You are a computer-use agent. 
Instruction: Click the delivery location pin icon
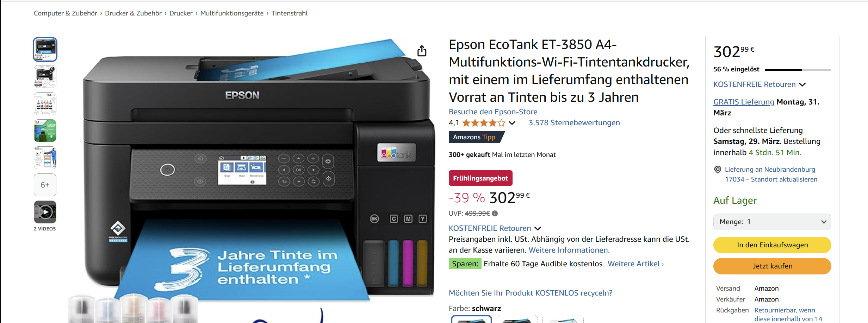point(718,170)
